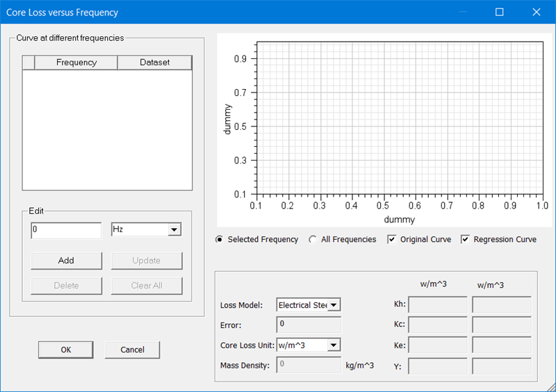Toggle the Regression Curve checkbox
Viewport: 556px width, 392px height.
pos(466,240)
